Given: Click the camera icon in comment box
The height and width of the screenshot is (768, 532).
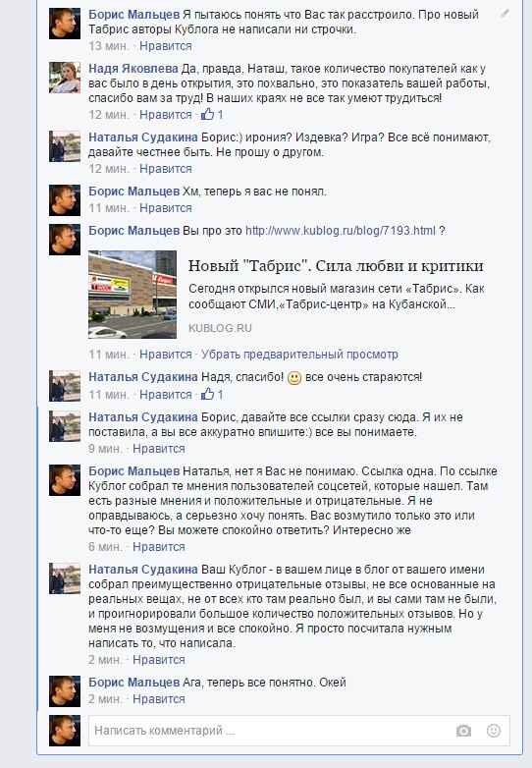Looking at the screenshot, I should click(463, 731).
